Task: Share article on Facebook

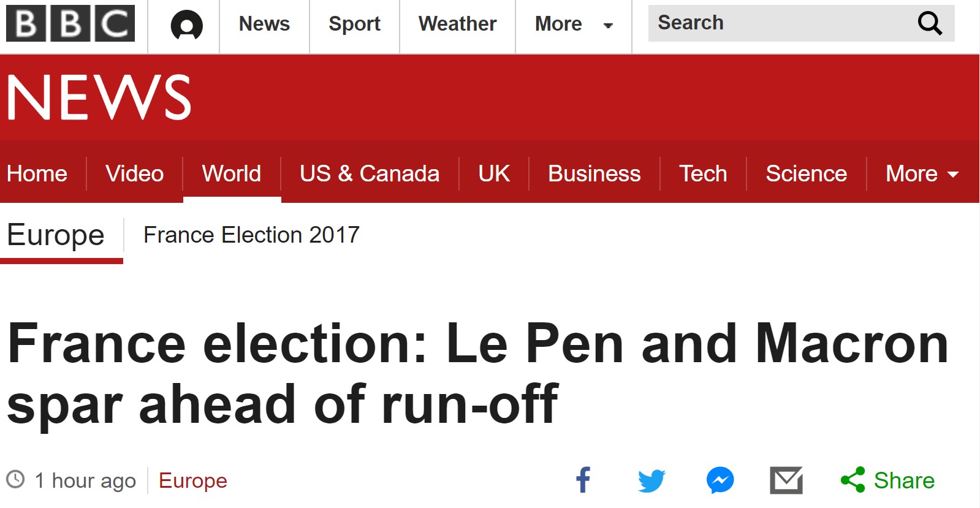Action: click(583, 480)
